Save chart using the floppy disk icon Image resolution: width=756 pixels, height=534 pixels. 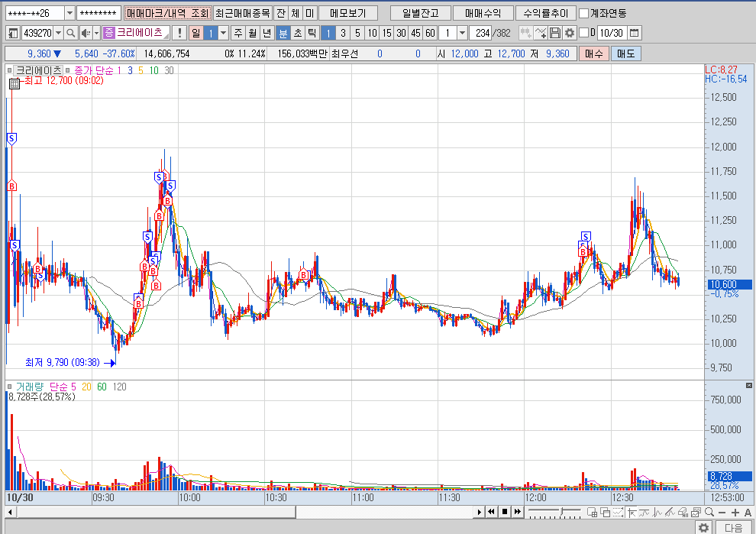[x=555, y=33]
